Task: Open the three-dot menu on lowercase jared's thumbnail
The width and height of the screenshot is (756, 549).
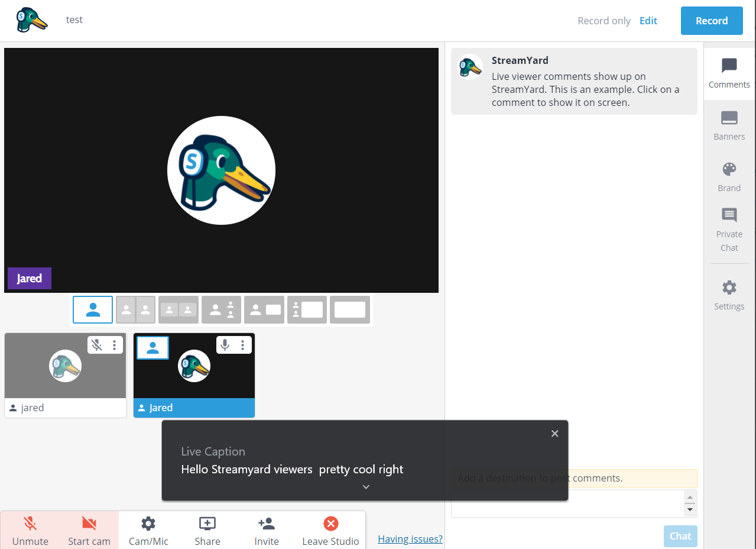Action: [x=115, y=345]
